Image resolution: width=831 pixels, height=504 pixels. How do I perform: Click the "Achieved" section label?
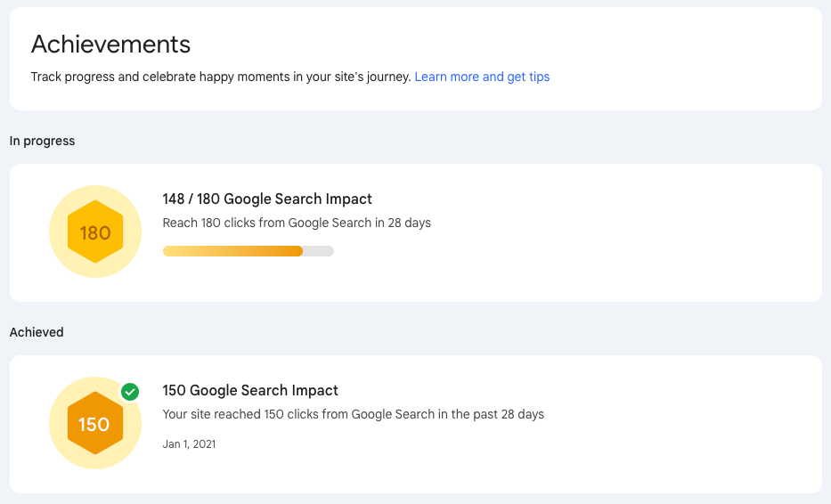pos(37,332)
